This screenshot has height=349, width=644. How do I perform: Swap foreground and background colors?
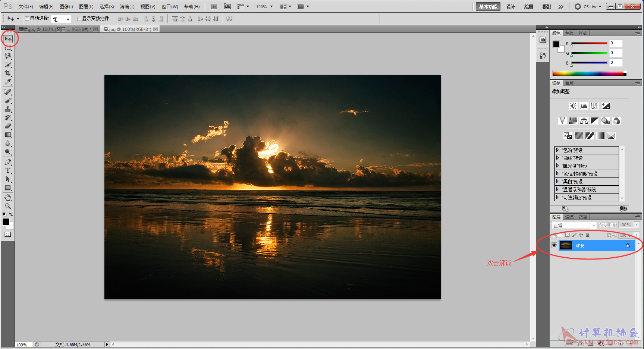11,214
